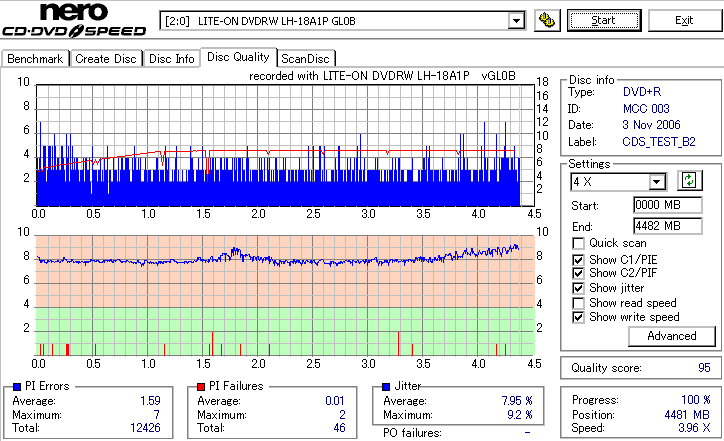
Task: Open the Create Disc tab
Action: [106, 59]
